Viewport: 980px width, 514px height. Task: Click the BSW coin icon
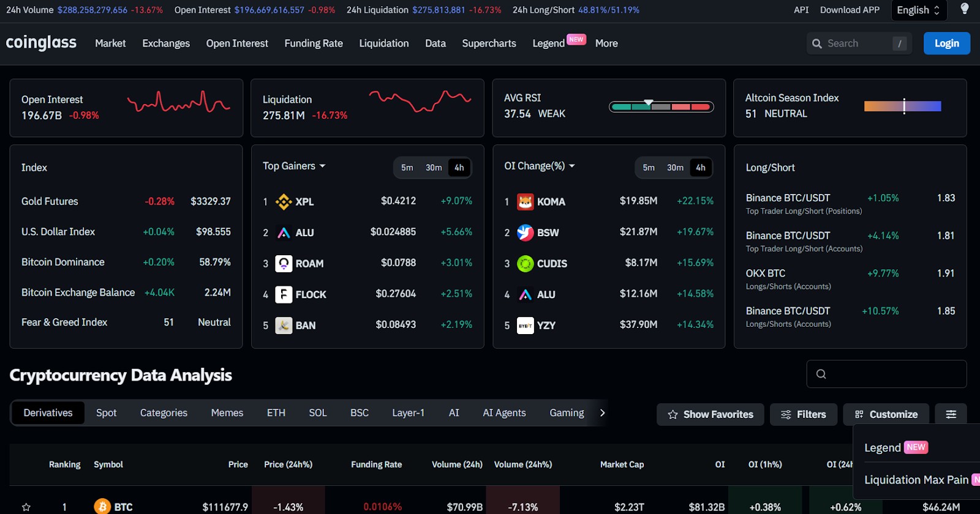(x=526, y=233)
